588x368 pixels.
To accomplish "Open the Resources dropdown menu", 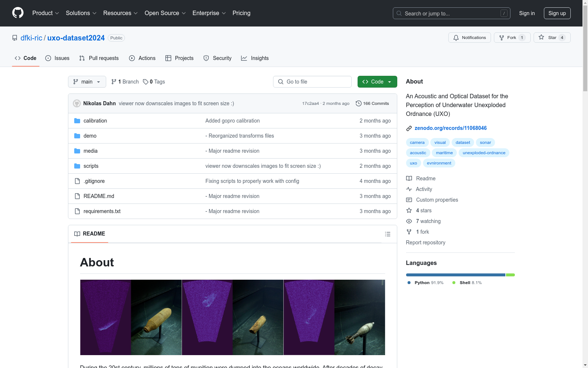I will 120,13.
